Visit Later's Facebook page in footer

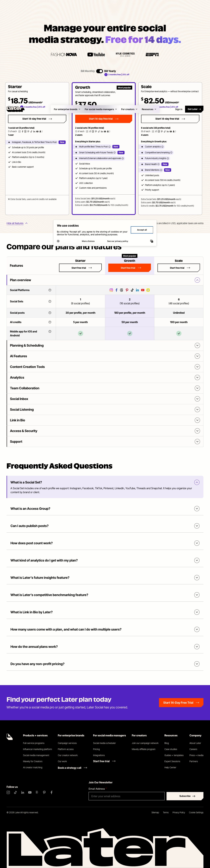52,792
